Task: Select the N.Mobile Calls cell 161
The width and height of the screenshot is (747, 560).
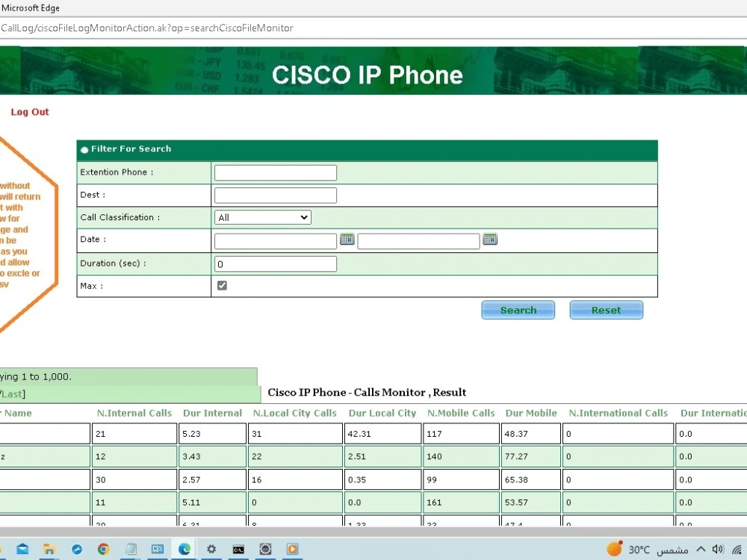Action: pos(461,503)
